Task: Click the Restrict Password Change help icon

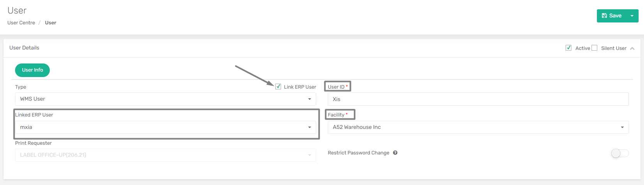Action: (x=395, y=153)
